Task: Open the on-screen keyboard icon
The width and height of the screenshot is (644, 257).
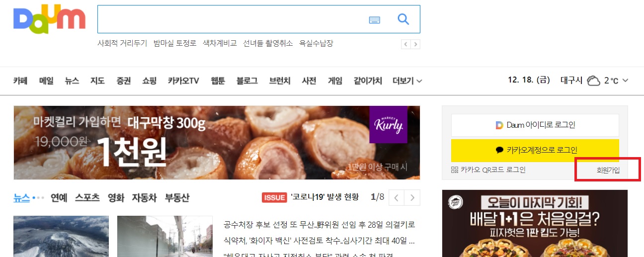Action: 374,20
